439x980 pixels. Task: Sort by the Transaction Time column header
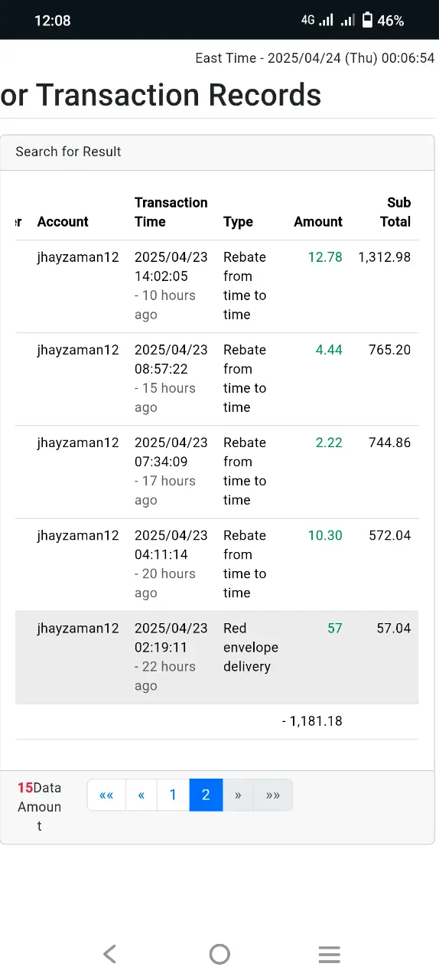(171, 212)
